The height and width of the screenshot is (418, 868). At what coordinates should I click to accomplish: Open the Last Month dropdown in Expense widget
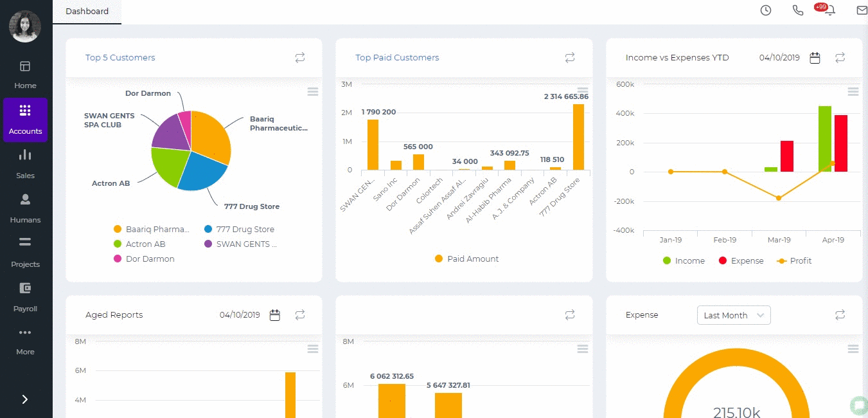(x=734, y=315)
